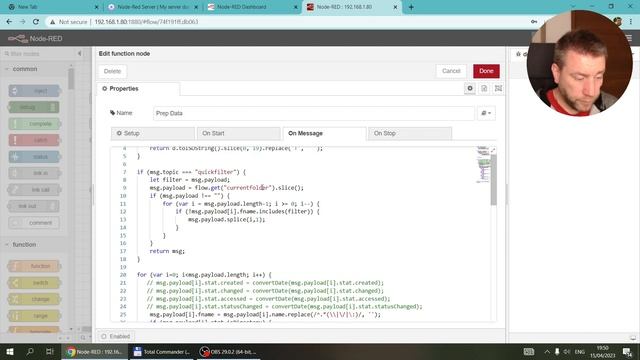Select the comment node in the palette

(34, 222)
